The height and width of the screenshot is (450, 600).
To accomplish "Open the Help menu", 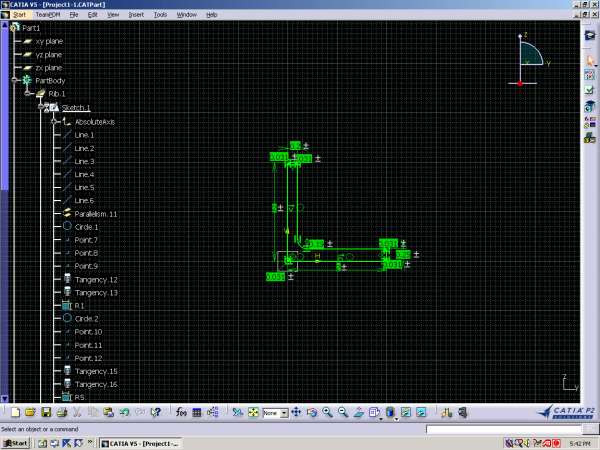I will [x=212, y=15].
